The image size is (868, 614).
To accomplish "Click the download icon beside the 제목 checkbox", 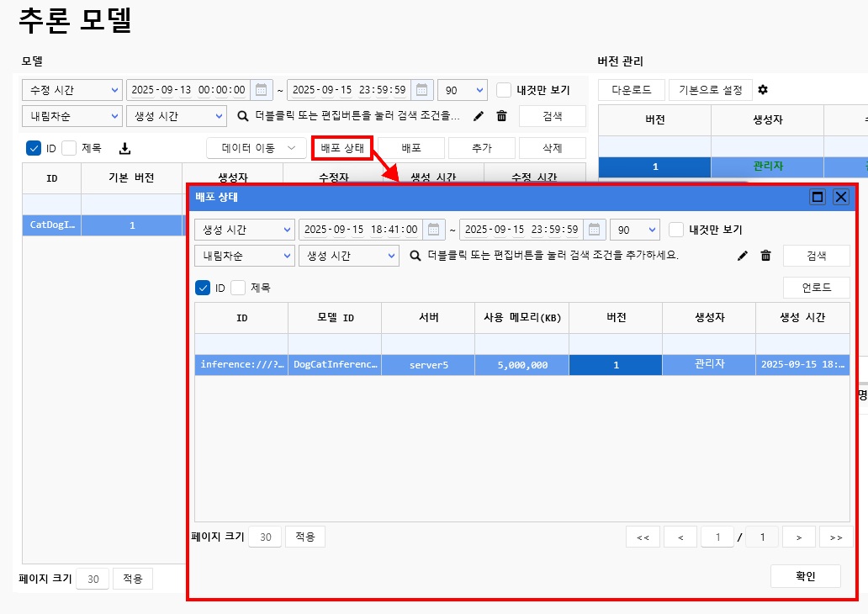I will click(x=125, y=149).
